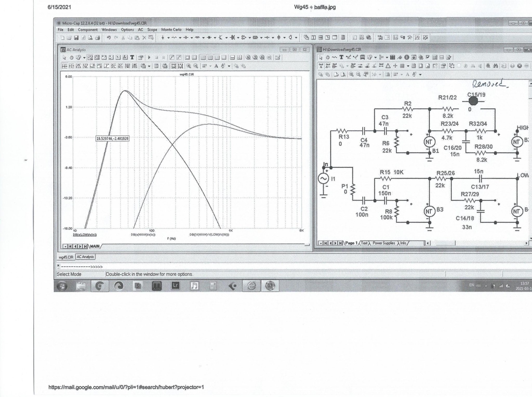Pick the Pan hand tool in AC Analysis
This screenshot has width=532, height=397.
72,57
